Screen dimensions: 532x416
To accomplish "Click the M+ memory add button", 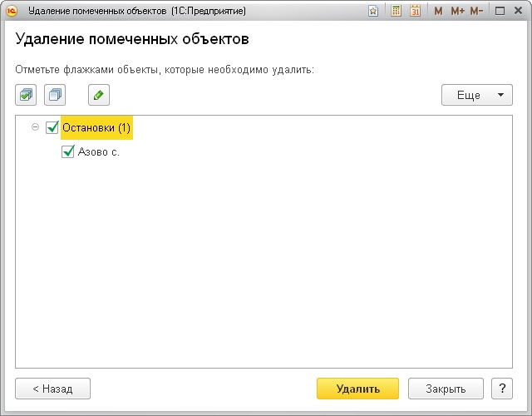I will pos(456,12).
